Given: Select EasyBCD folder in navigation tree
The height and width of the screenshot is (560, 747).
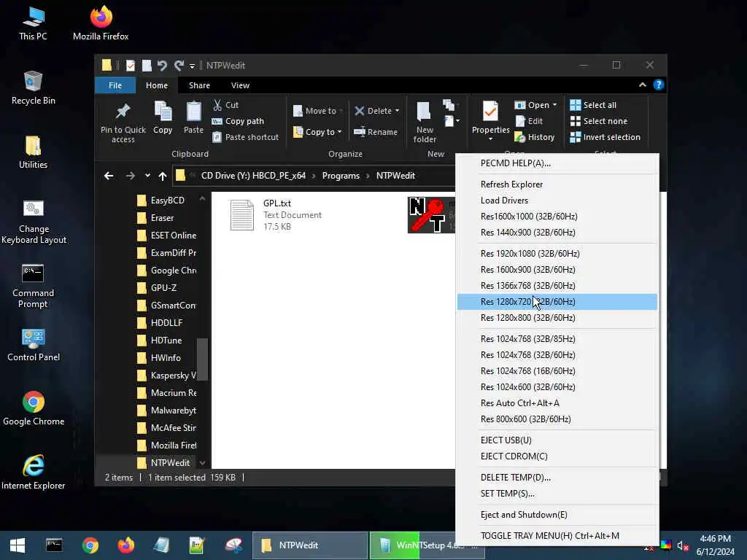Looking at the screenshot, I should [x=167, y=201].
